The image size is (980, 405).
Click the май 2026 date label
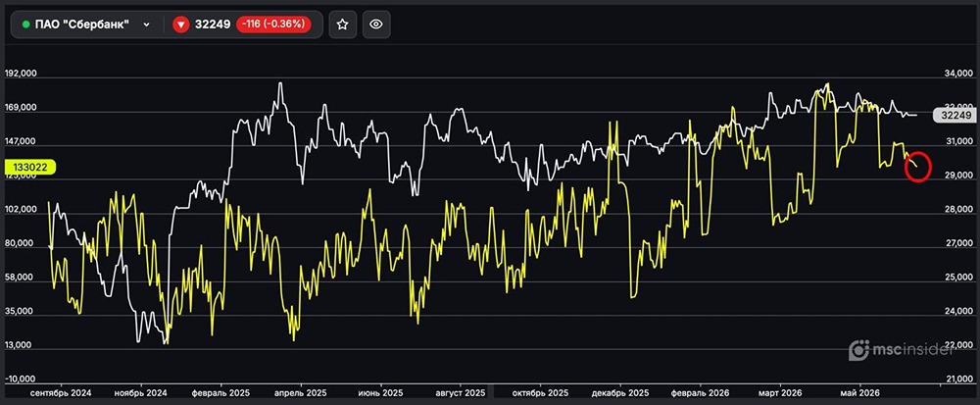(860, 393)
